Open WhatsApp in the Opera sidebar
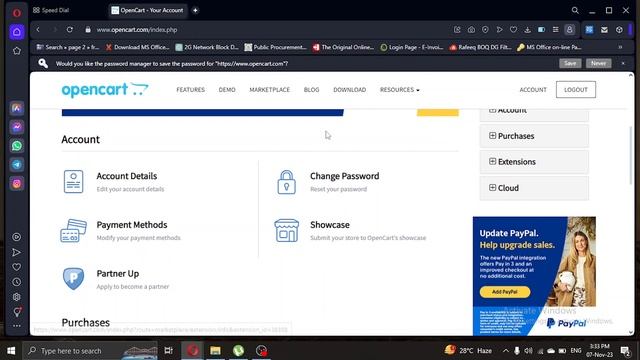This screenshot has width=640, height=360. pyautogui.click(x=17, y=146)
